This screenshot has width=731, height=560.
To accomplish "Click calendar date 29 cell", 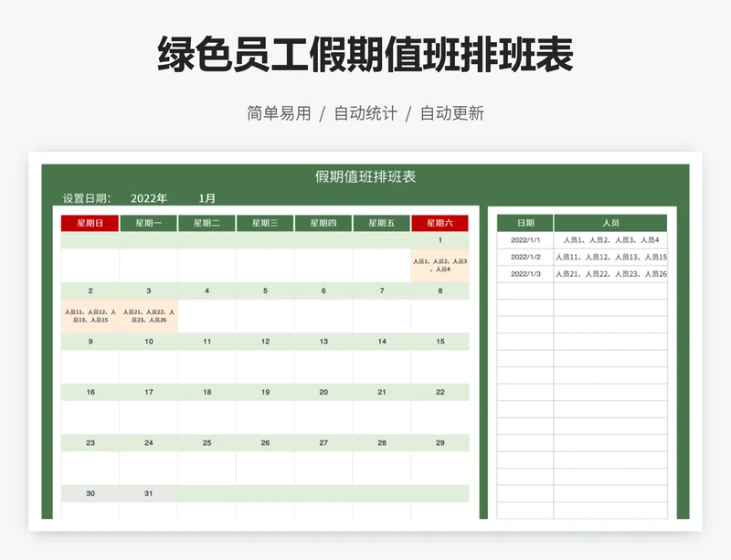I will [x=440, y=443].
